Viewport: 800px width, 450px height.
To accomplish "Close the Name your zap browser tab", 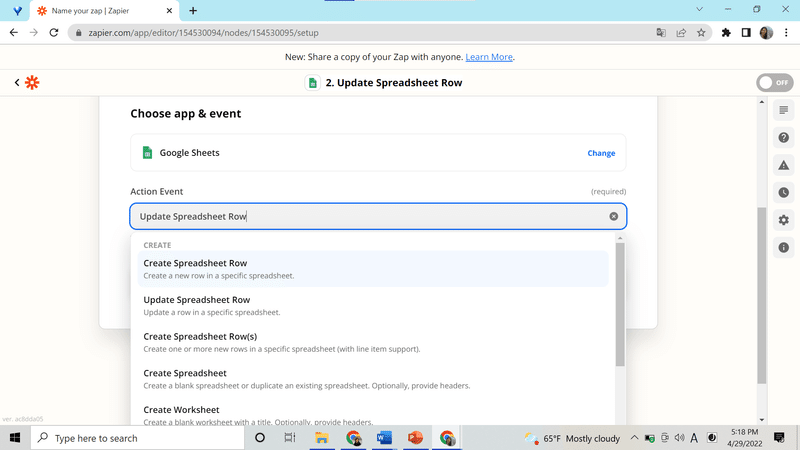I will coord(169,11).
